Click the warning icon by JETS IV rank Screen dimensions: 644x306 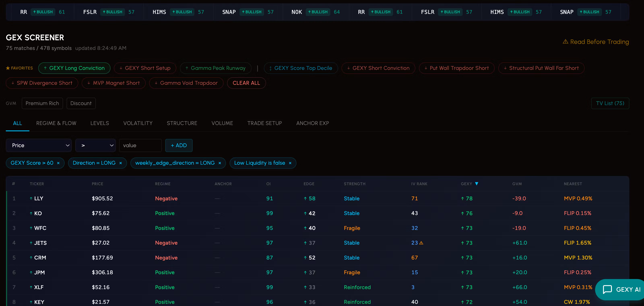[421, 243]
